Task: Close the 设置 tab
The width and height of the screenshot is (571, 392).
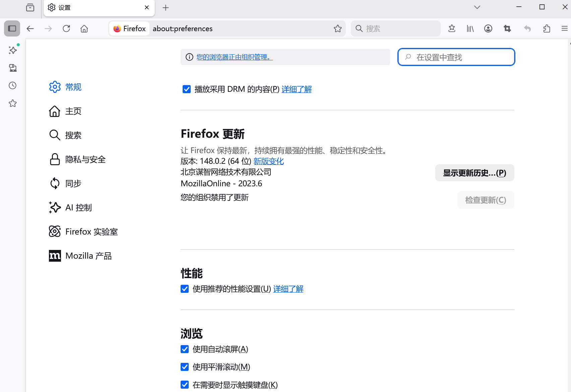Action: click(x=147, y=7)
